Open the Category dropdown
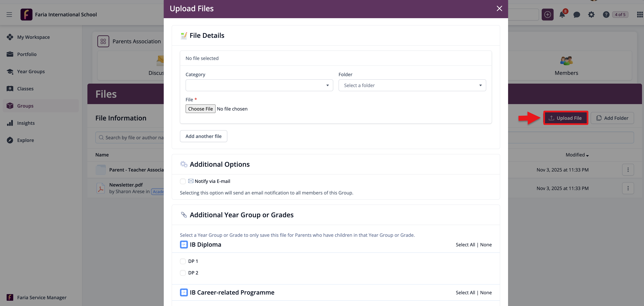644x306 pixels. [259, 85]
